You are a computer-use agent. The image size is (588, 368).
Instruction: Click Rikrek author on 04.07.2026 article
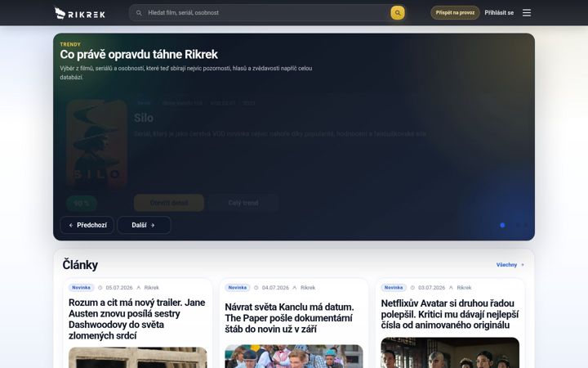coord(308,288)
